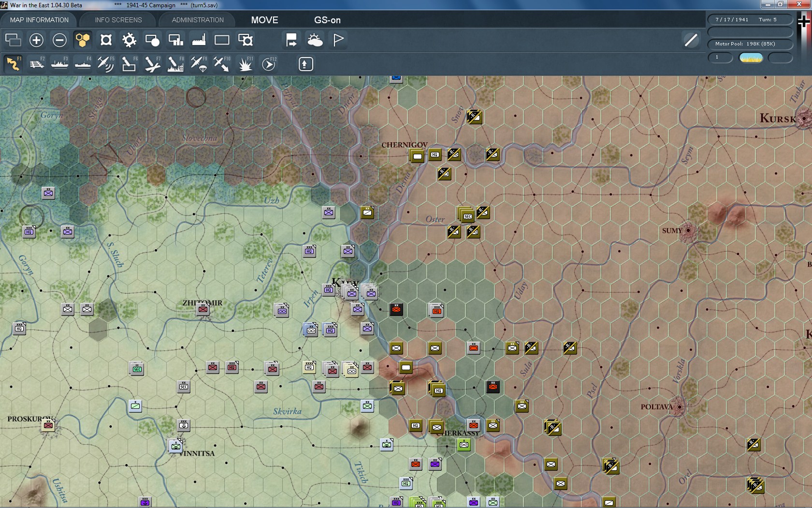
Task: Select the unit counter on Proskurov
Action: coord(48,425)
